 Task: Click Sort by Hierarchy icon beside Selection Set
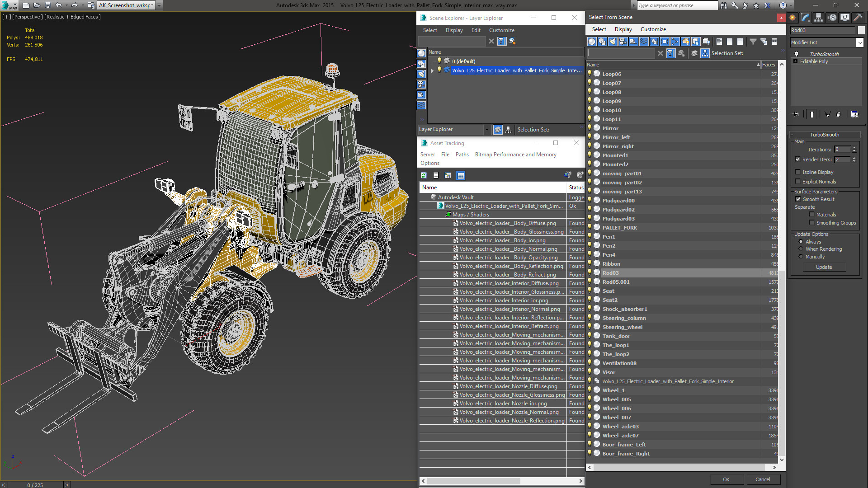705,53
